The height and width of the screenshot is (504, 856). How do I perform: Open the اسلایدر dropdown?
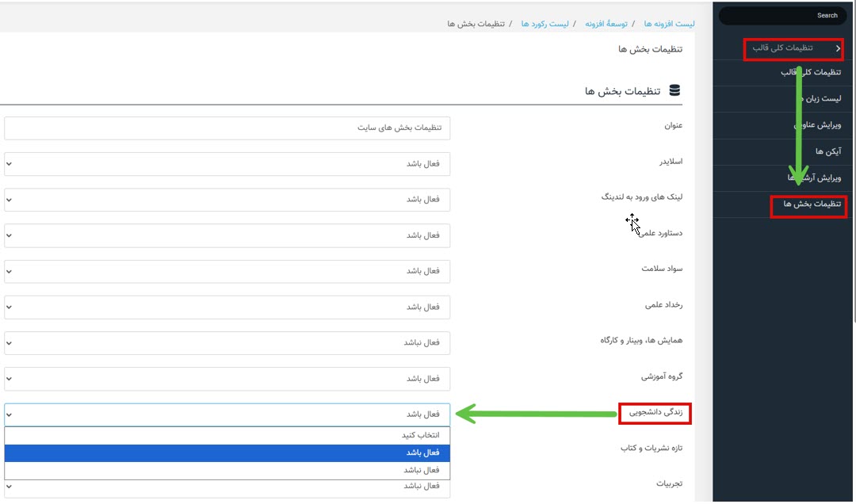tap(227, 164)
